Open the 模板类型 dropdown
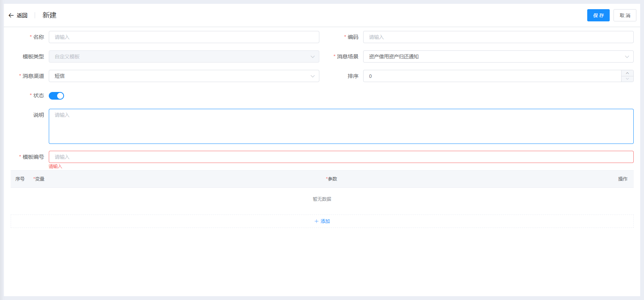Image resolution: width=644 pixels, height=300 pixels. [x=184, y=56]
